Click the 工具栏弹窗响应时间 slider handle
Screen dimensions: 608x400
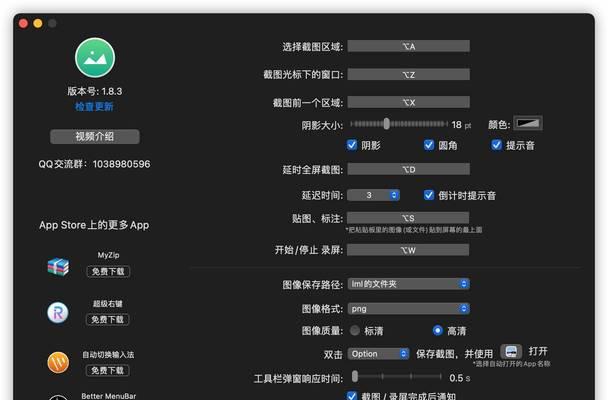(x=355, y=376)
